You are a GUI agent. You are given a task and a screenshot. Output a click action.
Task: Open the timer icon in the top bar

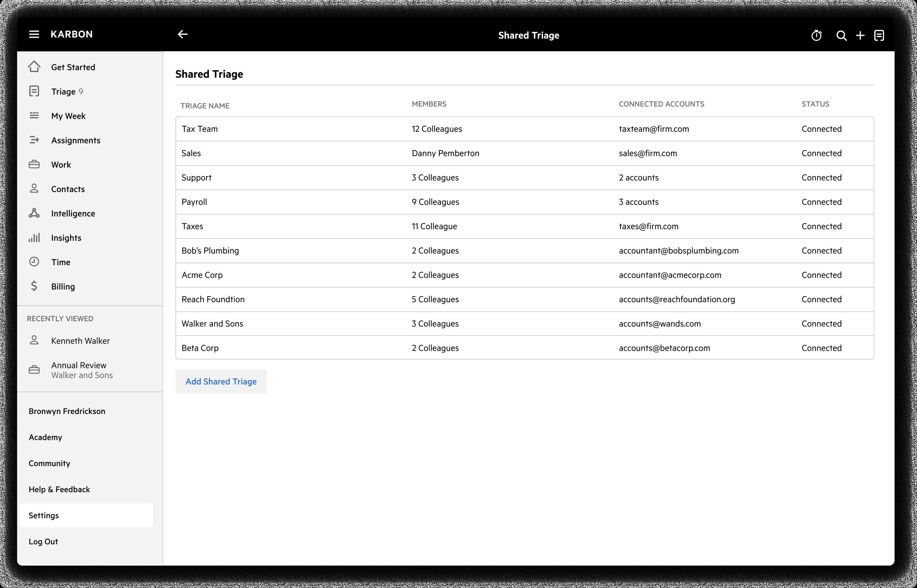tap(817, 35)
